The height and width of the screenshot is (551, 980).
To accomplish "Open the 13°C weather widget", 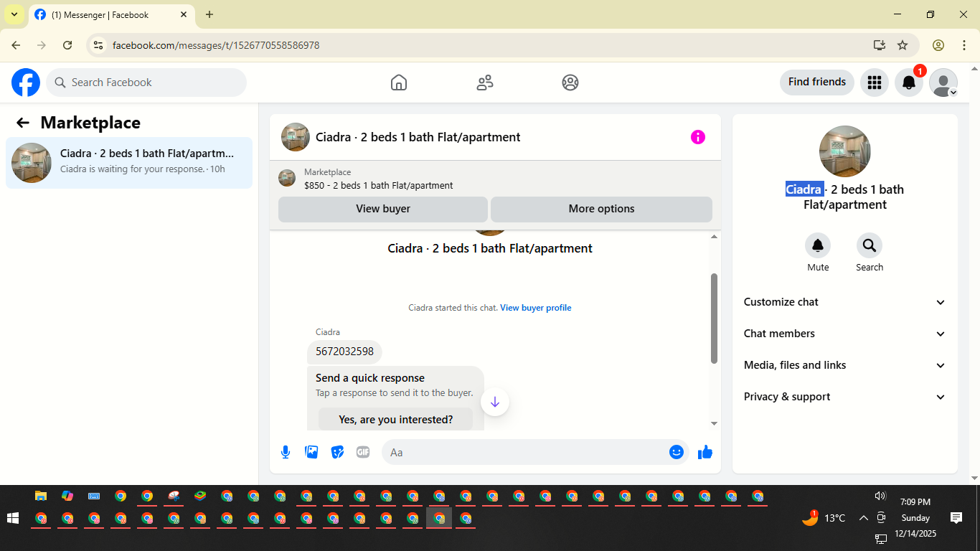I will pos(824,517).
